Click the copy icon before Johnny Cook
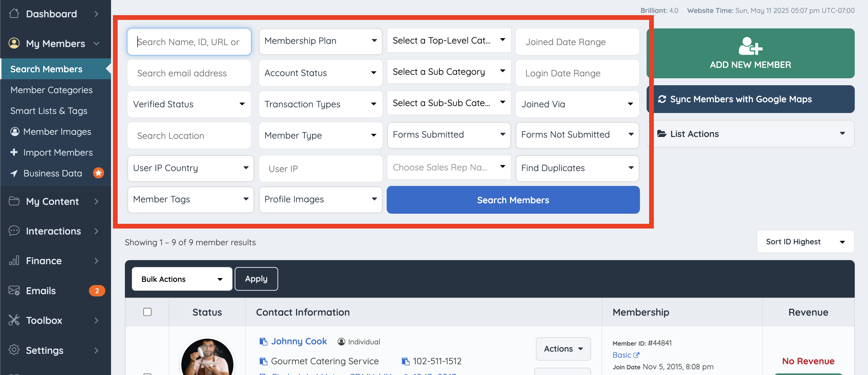This screenshot has width=868, height=375. coord(263,341)
